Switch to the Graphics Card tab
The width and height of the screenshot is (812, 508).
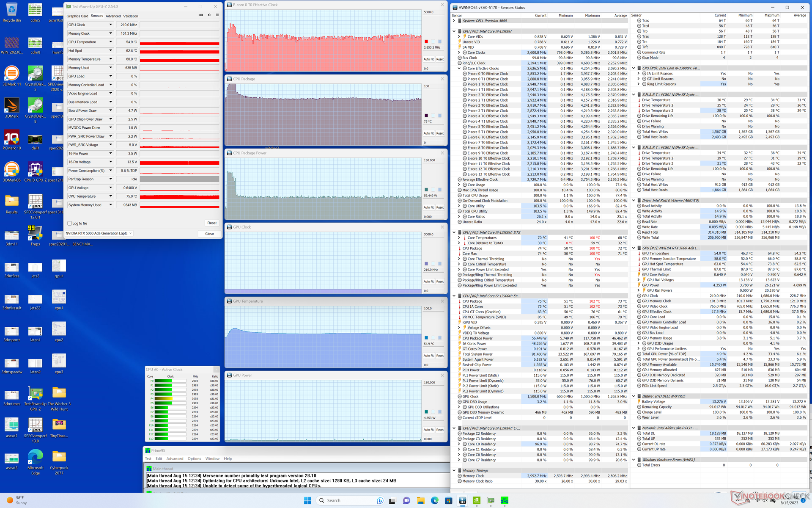click(x=77, y=16)
